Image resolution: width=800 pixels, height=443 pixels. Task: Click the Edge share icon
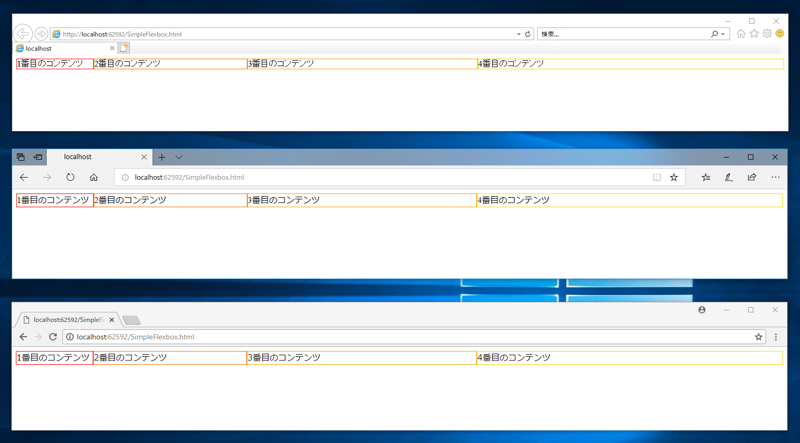pos(752,178)
